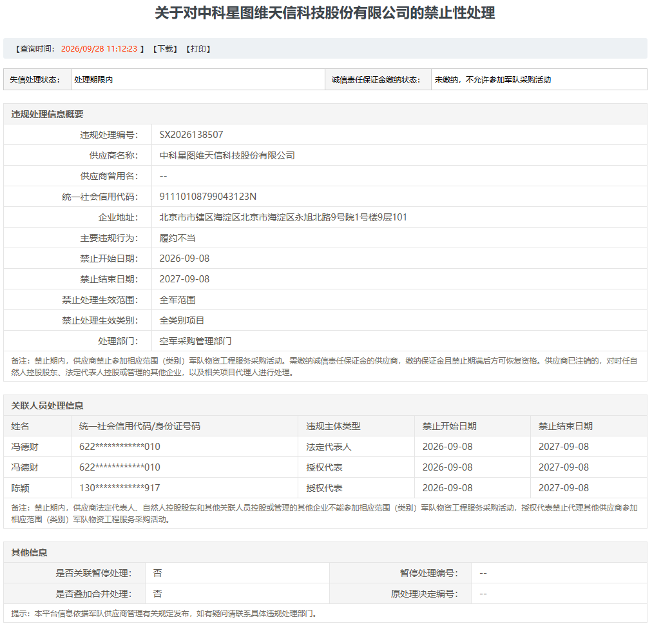Click the 下载 download link
Viewport: 652px width, 644px height.
click(x=165, y=49)
